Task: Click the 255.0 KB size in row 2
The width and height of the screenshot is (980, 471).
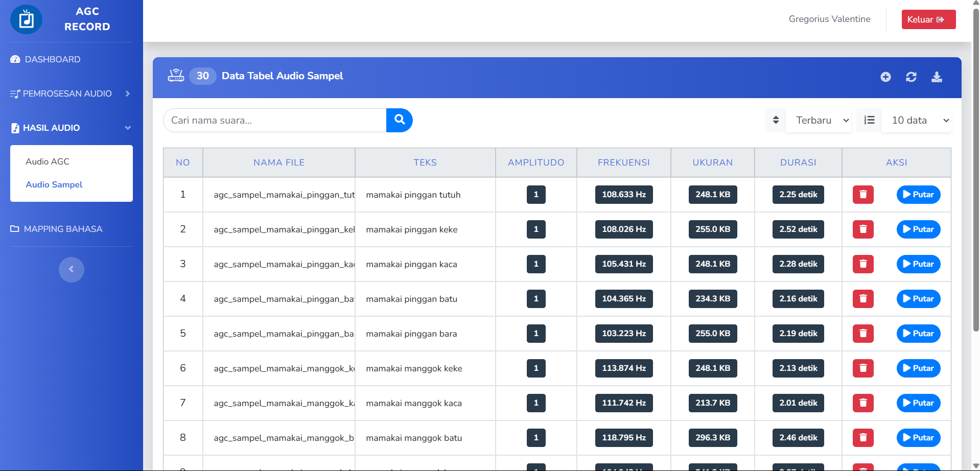Action: [x=713, y=229]
